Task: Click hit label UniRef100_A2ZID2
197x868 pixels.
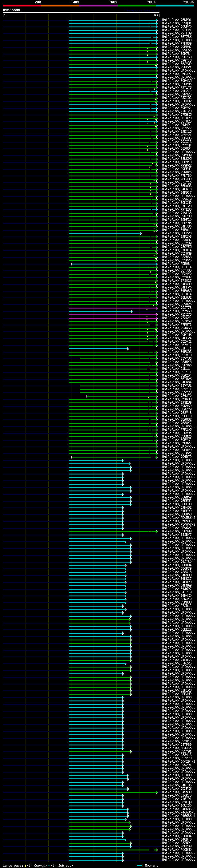Action: click(176, 98)
